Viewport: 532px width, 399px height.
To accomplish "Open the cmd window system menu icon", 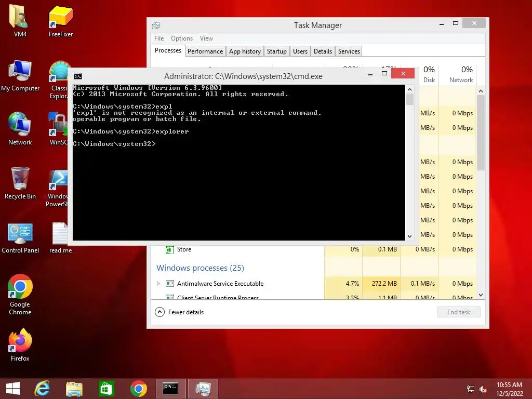I will click(x=78, y=76).
